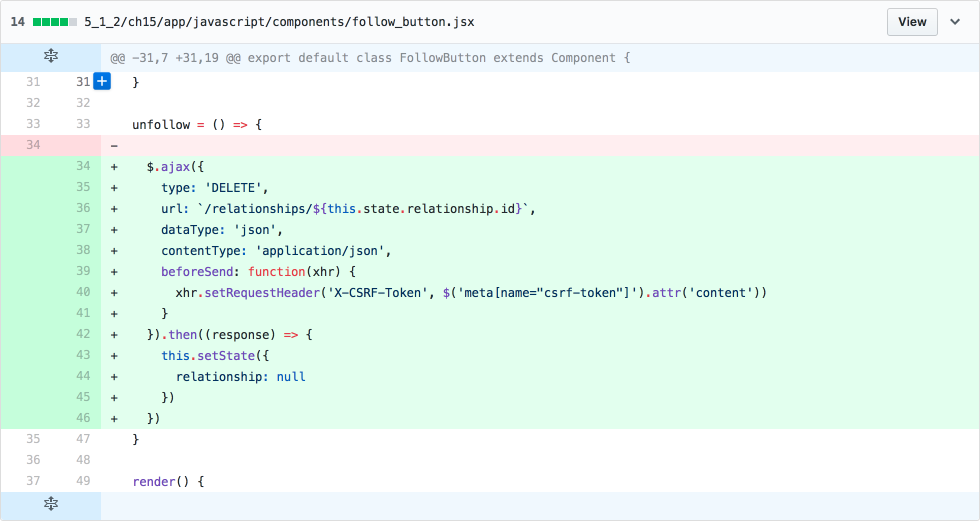Screen dimensions: 980x521
Task: Select added line number 43
Action: pos(83,355)
